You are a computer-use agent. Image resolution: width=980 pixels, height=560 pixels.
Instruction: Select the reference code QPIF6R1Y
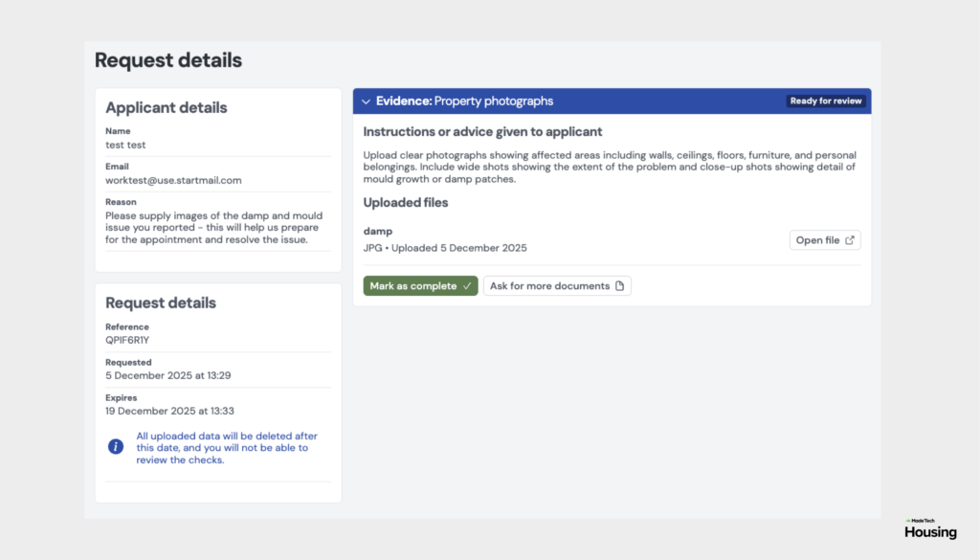127,340
